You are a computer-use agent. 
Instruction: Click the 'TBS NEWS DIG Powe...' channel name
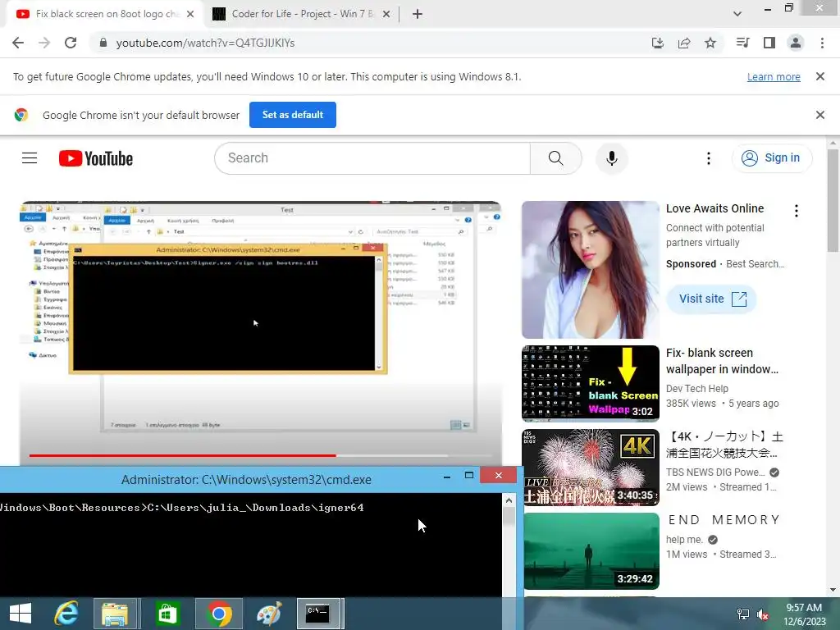pyautogui.click(x=715, y=472)
